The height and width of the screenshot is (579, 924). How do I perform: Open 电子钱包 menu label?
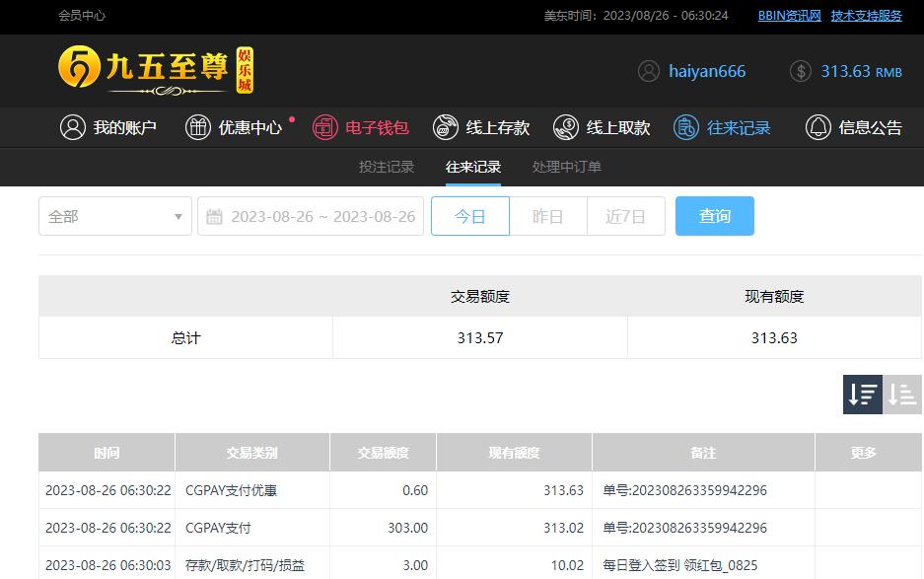(x=377, y=127)
